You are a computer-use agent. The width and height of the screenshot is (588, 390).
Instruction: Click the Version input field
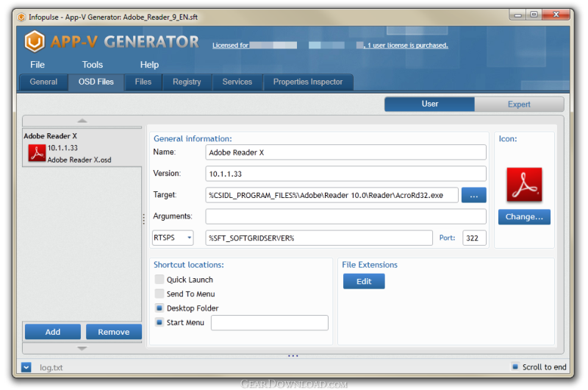345,174
